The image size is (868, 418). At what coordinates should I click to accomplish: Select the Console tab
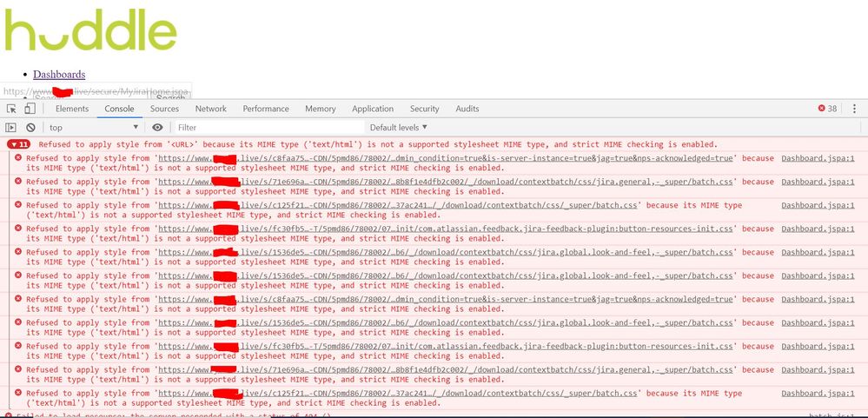120,109
